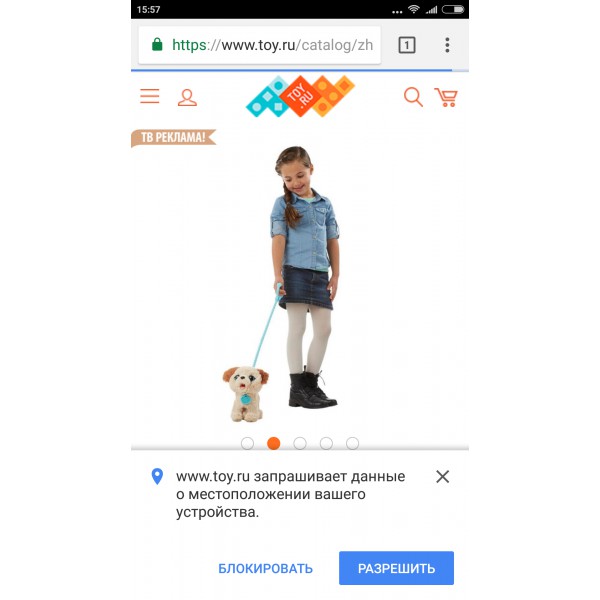Open the shopping cart icon
The height and width of the screenshot is (600, 600).
tap(446, 97)
